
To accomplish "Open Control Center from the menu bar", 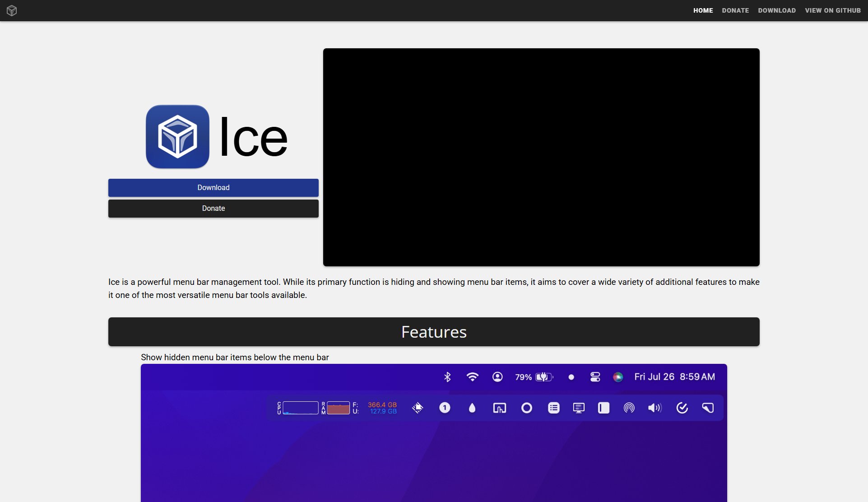I will click(595, 376).
